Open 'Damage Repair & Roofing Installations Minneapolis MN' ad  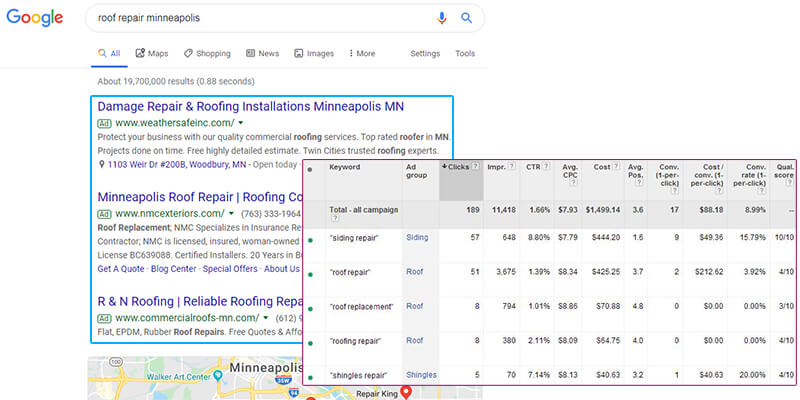point(251,107)
